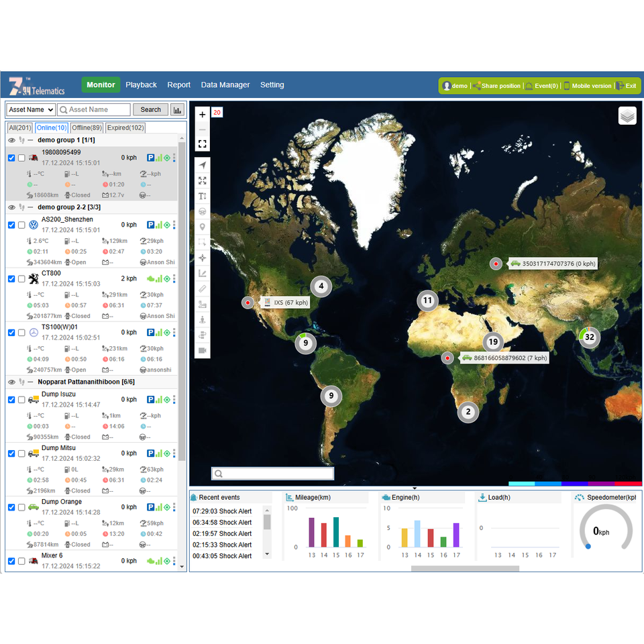
Task: Select the All(201) assets tab
Action: [19, 127]
